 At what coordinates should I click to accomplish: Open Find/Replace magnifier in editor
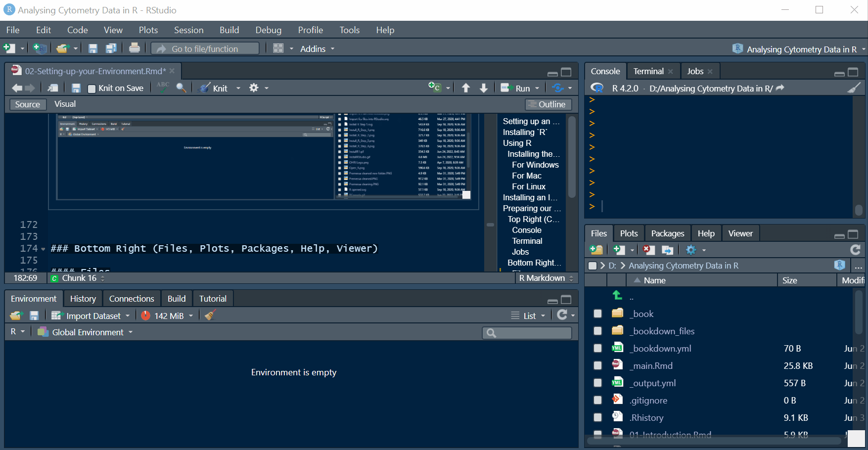[182, 88]
